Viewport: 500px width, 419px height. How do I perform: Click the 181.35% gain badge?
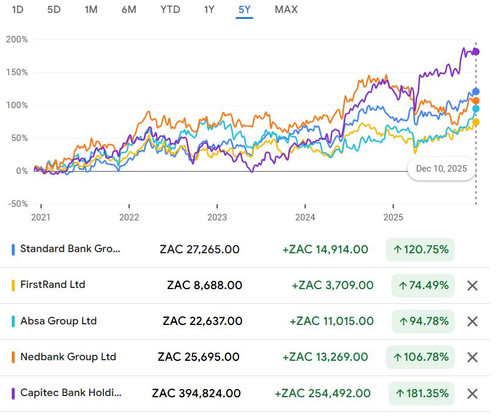tap(422, 394)
